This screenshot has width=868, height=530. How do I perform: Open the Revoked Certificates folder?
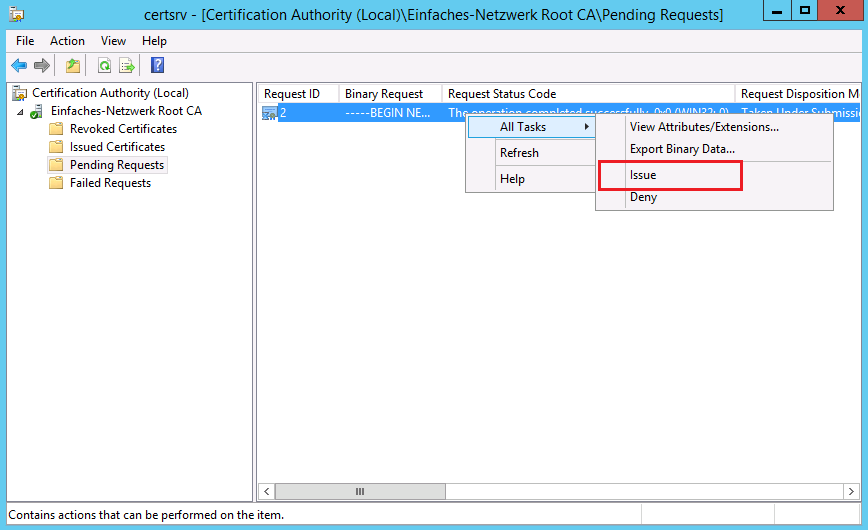(x=123, y=129)
